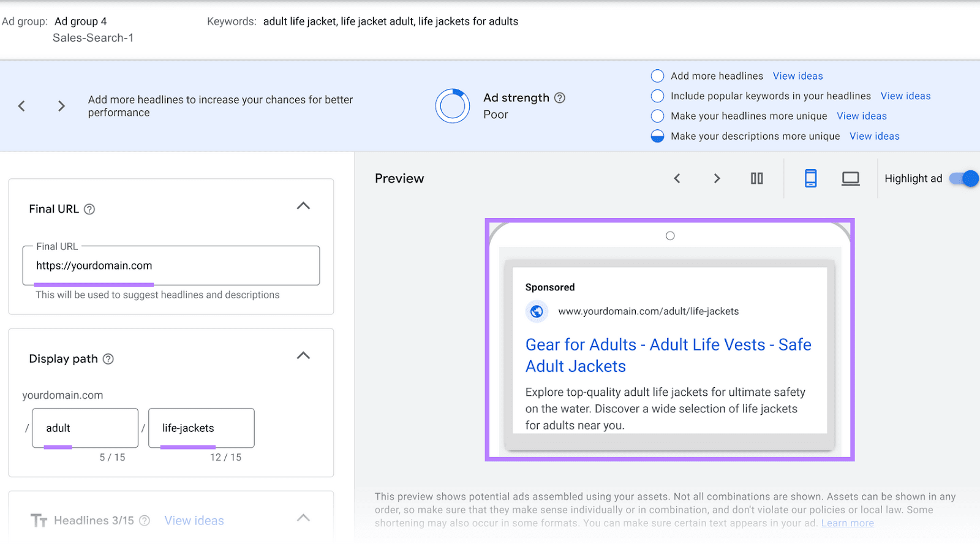
Task: Collapse the Display path section
Action: pos(302,355)
